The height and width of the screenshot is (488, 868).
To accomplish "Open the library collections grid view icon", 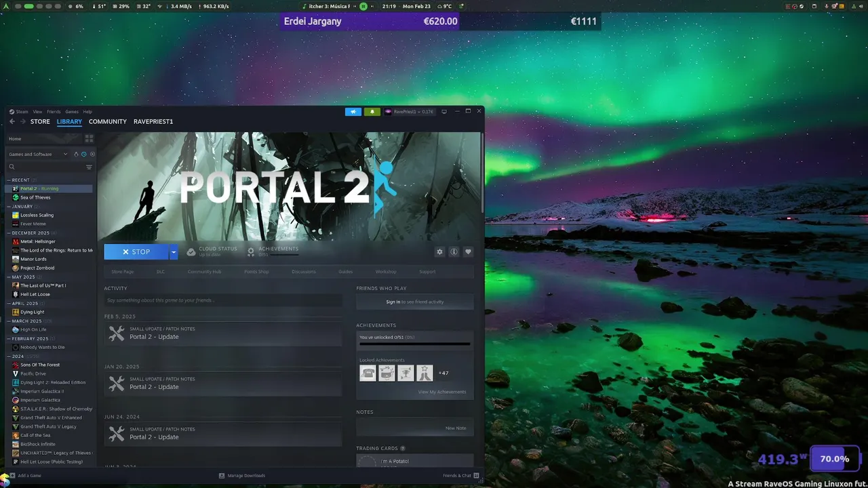I will (x=89, y=138).
